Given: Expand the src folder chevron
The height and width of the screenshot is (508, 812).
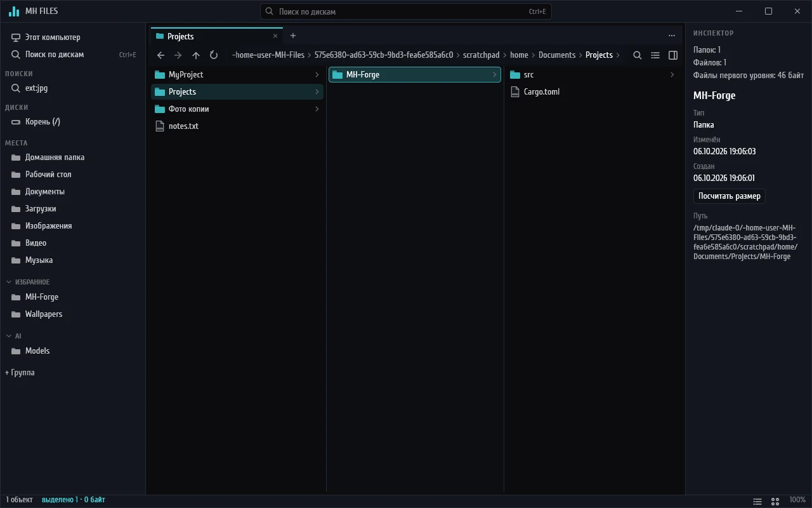Looking at the screenshot, I should 672,75.
